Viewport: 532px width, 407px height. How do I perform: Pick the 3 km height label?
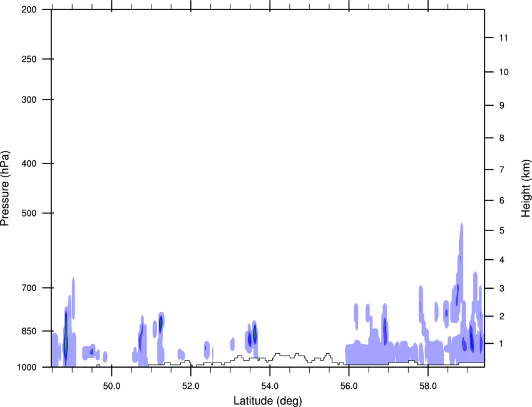tap(502, 288)
